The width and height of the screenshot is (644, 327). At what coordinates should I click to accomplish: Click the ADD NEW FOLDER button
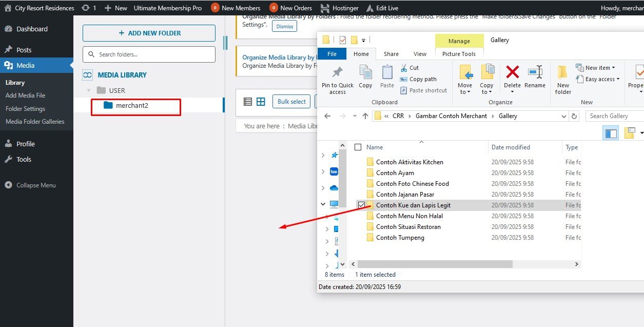[149, 33]
